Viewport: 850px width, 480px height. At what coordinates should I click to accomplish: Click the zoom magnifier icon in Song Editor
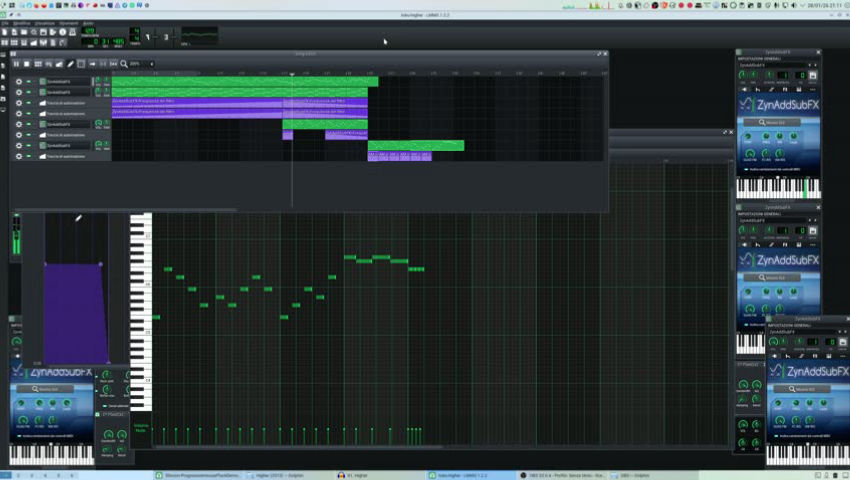(x=124, y=64)
